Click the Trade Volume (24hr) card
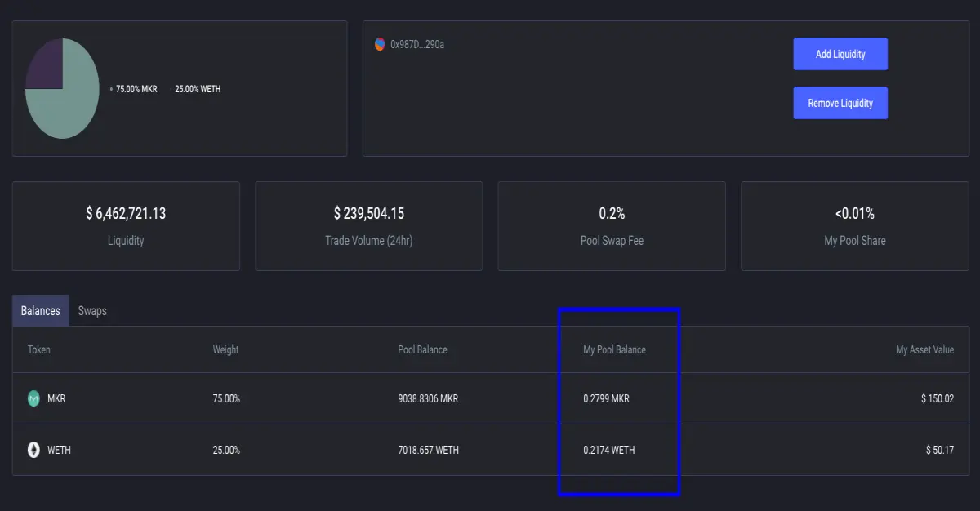 (369, 226)
